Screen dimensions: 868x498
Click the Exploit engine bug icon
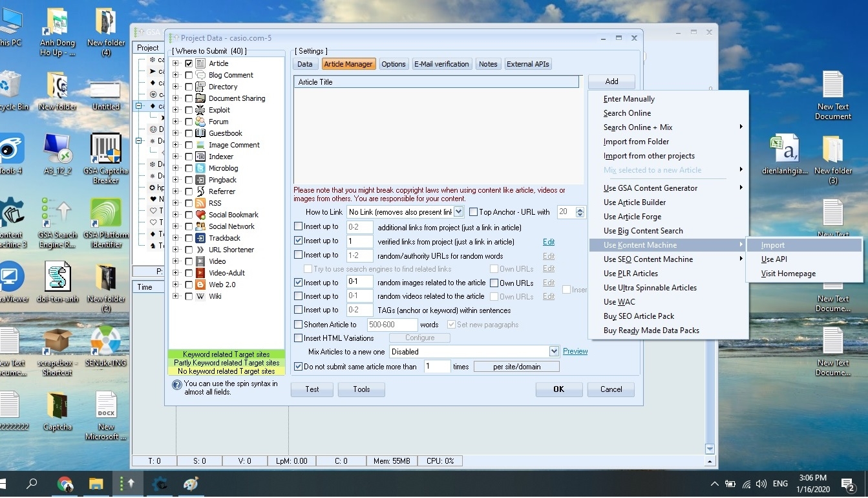(x=200, y=110)
